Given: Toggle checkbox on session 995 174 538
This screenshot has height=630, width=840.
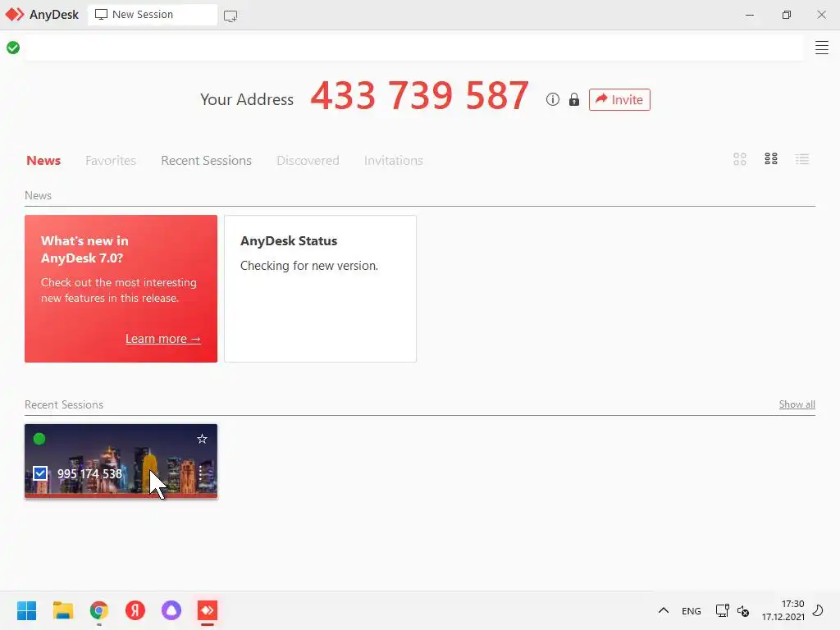Looking at the screenshot, I should (x=40, y=473).
